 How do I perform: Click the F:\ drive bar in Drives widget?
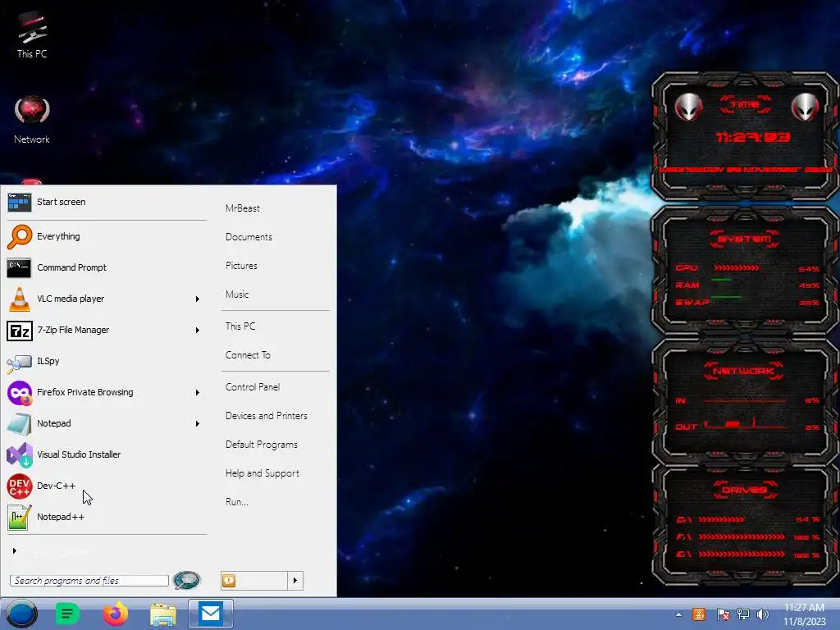(742, 536)
